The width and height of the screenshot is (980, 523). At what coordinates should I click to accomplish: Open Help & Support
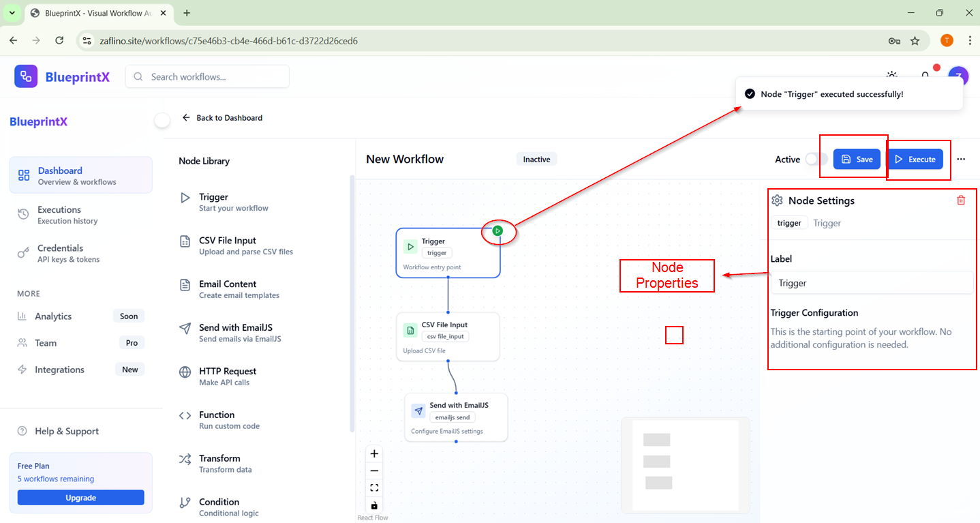pos(58,431)
